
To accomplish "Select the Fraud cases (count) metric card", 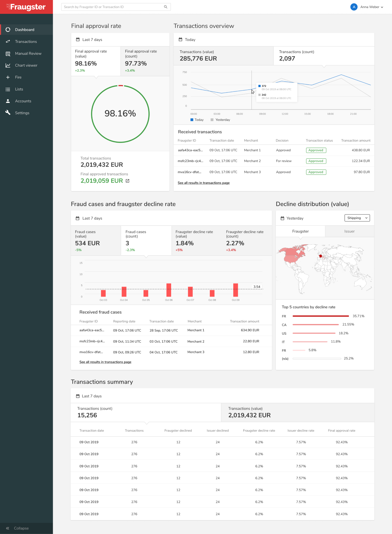I will 146,240.
